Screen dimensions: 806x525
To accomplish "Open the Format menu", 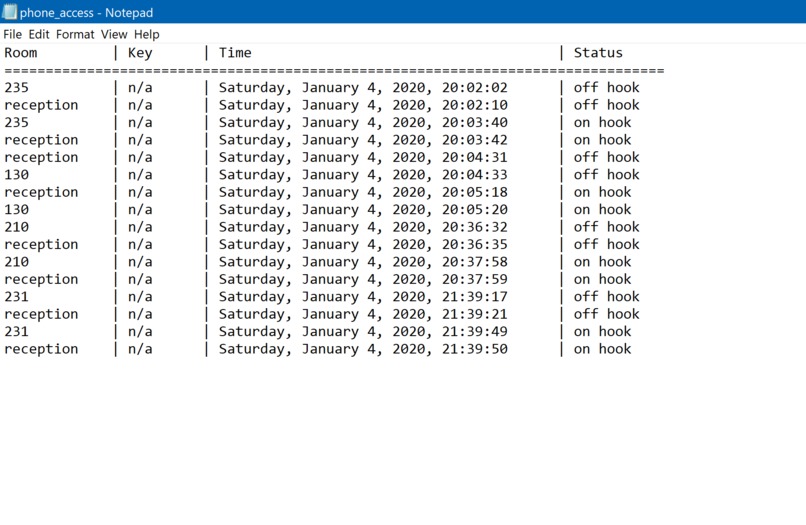I will (x=75, y=34).
